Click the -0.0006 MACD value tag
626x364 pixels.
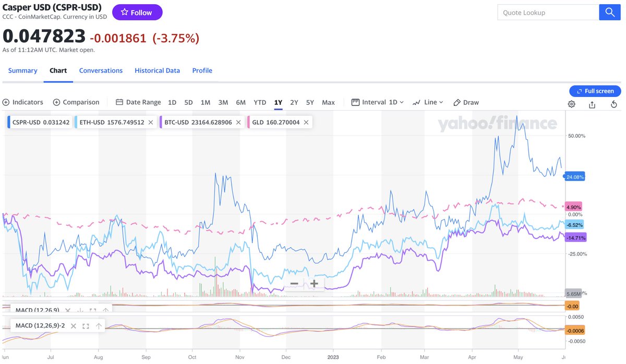(x=575, y=330)
